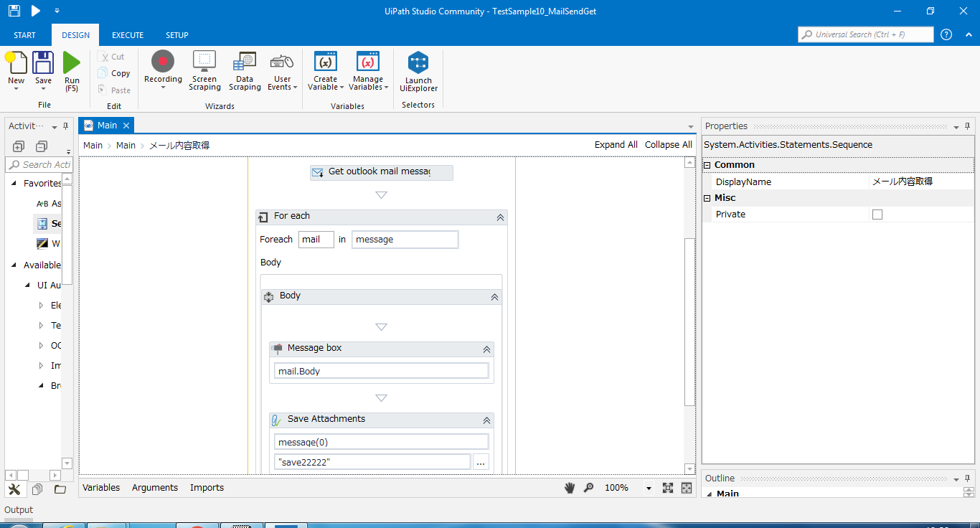
Task: Open the Project folder panel icon
Action: 60,489
